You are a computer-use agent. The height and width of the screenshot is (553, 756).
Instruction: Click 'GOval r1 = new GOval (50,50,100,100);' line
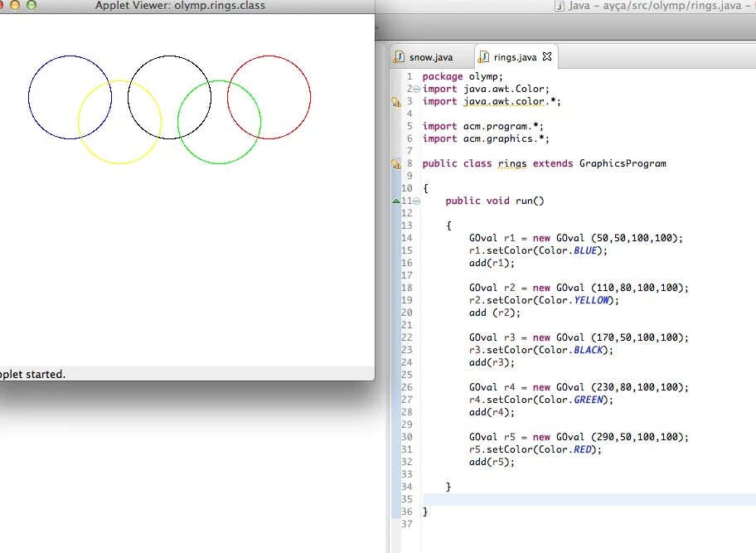point(575,238)
